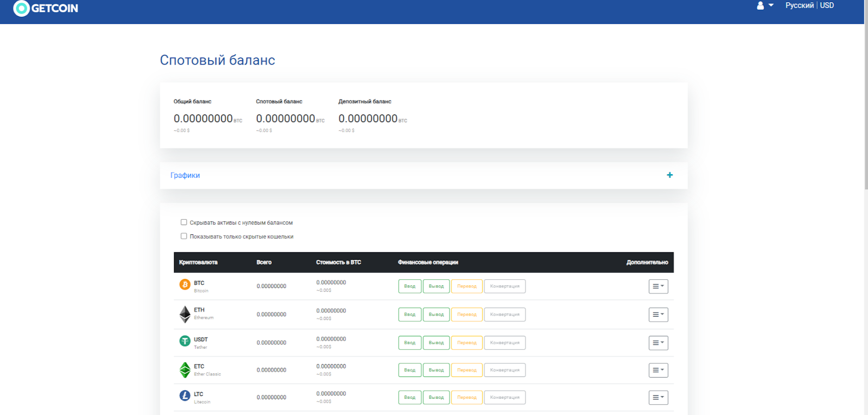Select the BTC currency name text
Viewport: 868px width, 415px height.
[x=199, y=283]
